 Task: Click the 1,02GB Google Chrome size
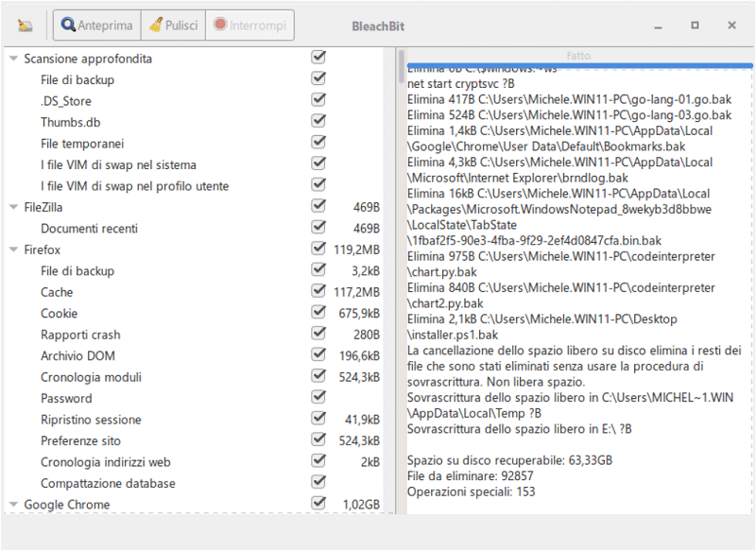[361, 505]
